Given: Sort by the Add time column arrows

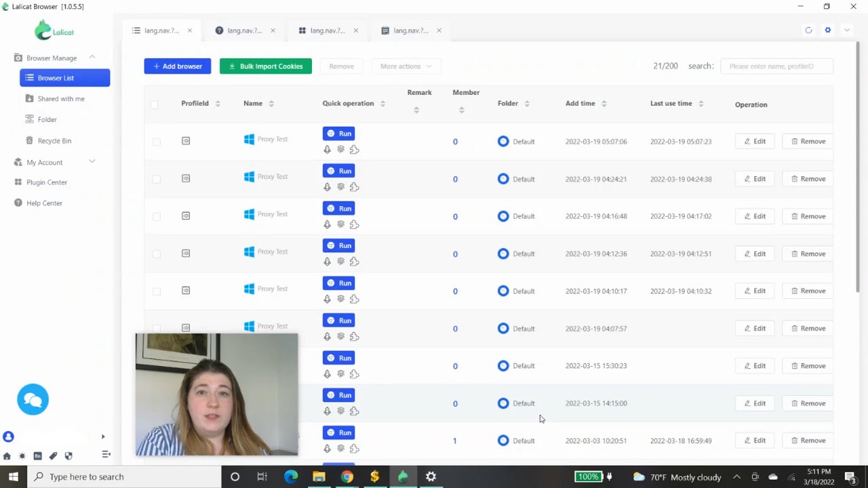Looking at the screenshot, I should click(x=604, y=104).
